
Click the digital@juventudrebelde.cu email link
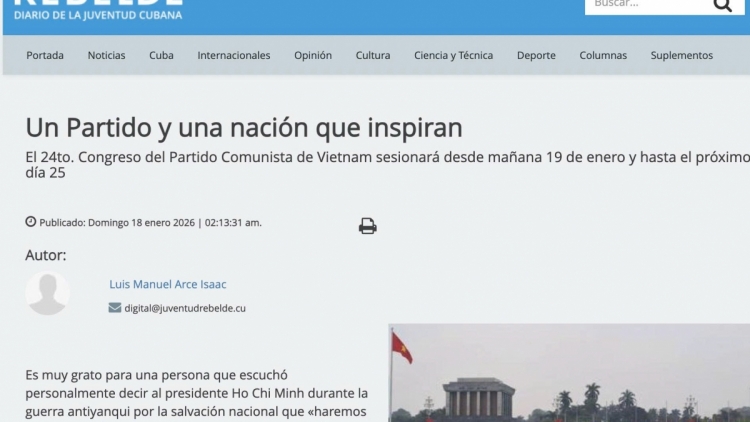pos(185,308)
